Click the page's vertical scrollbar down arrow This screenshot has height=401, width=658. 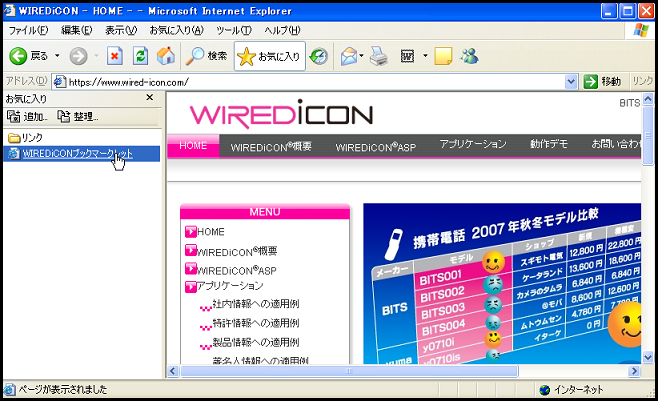648,357
